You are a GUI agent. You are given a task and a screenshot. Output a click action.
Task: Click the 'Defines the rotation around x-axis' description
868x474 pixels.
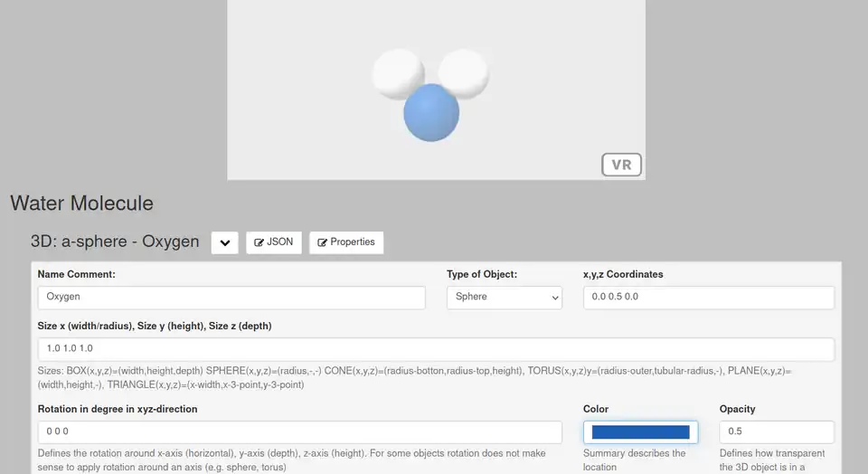292,460
